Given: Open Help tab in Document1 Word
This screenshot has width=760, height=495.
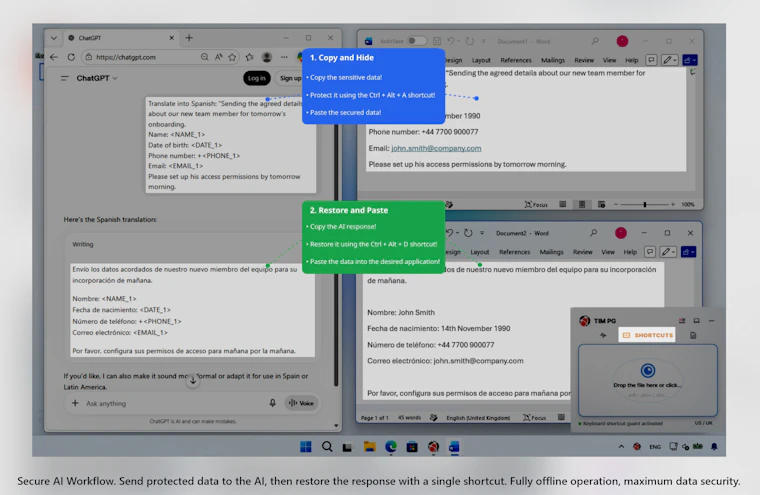Looking at the screenshot, I should pyautogui.click(x=632, y=61).
